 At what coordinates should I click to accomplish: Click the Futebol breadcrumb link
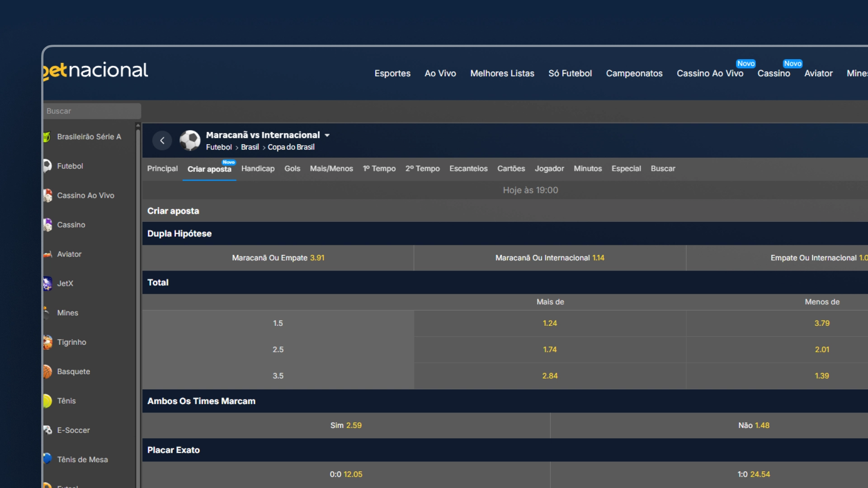(x=219, y=147)
